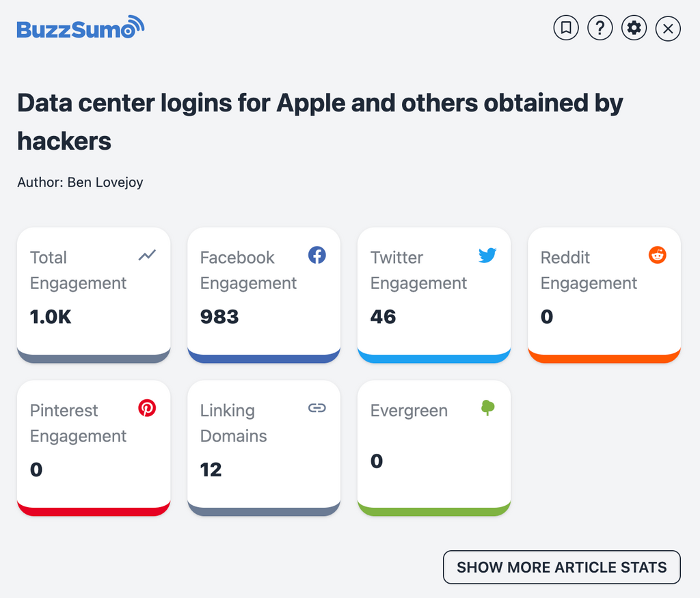
Task: Click the trend line icon on Total Engagement
Action: pos(147,256)
